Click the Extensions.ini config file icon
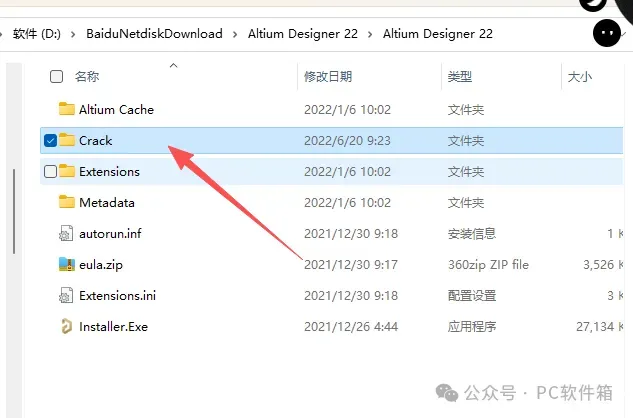 [x=66, y=295]
